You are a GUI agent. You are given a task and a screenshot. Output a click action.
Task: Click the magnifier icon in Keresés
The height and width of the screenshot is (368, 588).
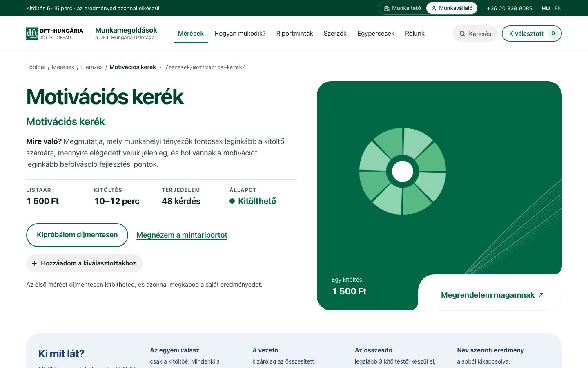(x=463, y=34)
